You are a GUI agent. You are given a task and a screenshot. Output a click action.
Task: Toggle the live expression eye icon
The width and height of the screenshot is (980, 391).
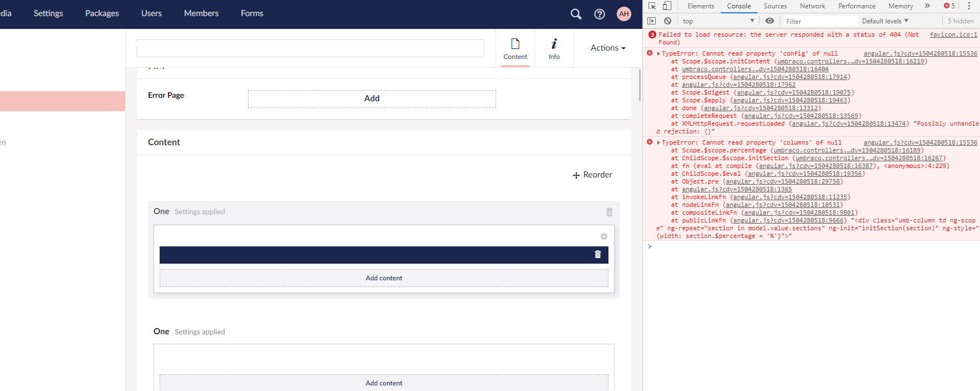coord(770,21)
